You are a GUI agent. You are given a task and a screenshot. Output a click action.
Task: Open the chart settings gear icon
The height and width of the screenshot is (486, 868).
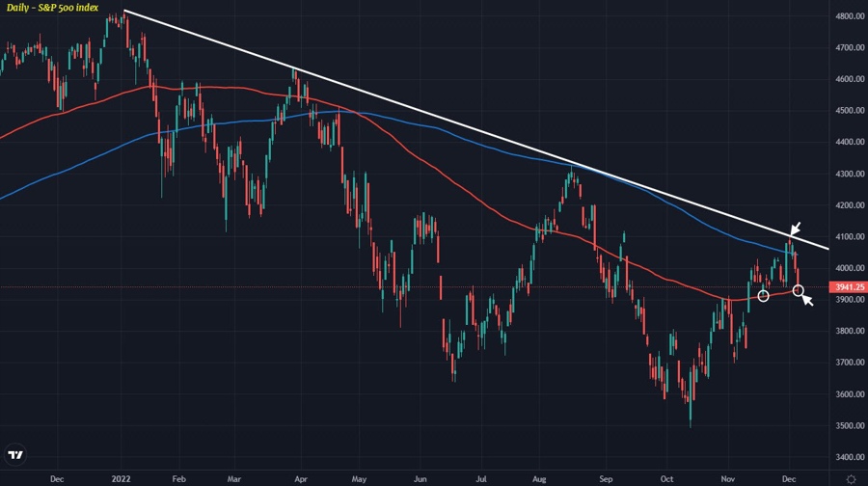point(851,479)
